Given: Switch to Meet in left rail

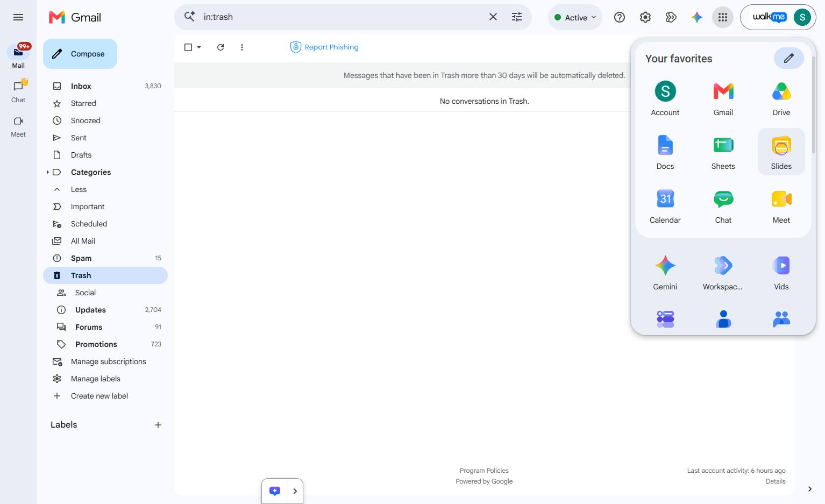Looking at the screenshot, I should [x=18, y=126].
